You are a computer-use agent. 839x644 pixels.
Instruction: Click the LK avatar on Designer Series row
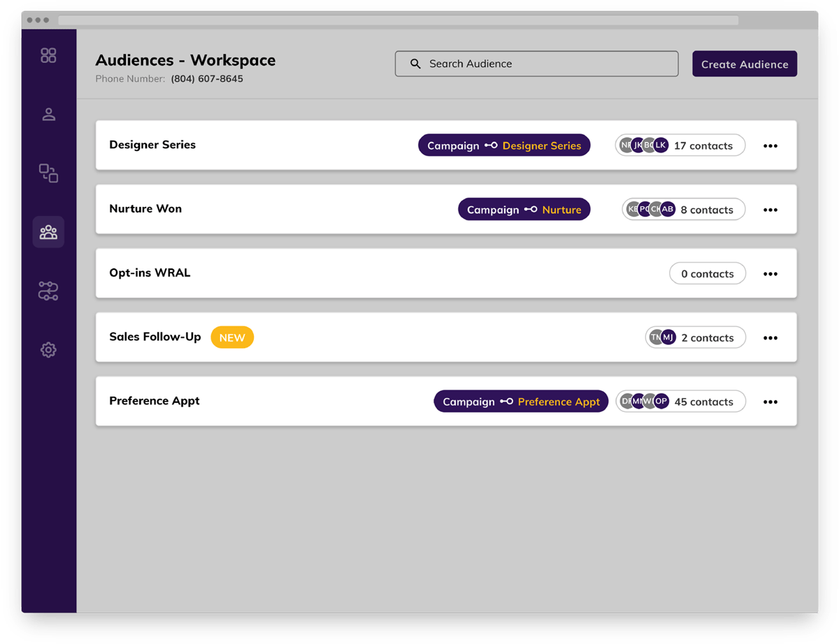[x=660, y=145]
